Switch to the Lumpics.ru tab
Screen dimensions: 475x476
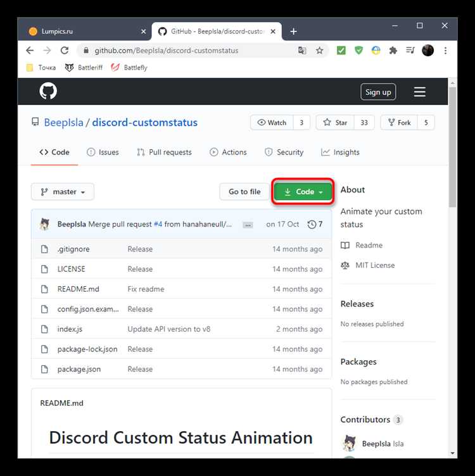pyautogui.click(x=84, y=31)
